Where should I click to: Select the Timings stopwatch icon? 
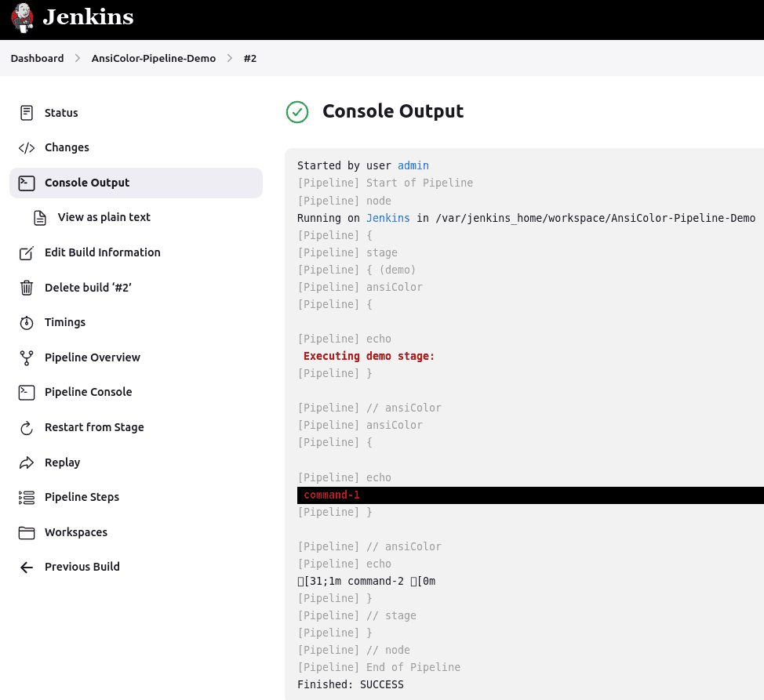tap(26, 322)
